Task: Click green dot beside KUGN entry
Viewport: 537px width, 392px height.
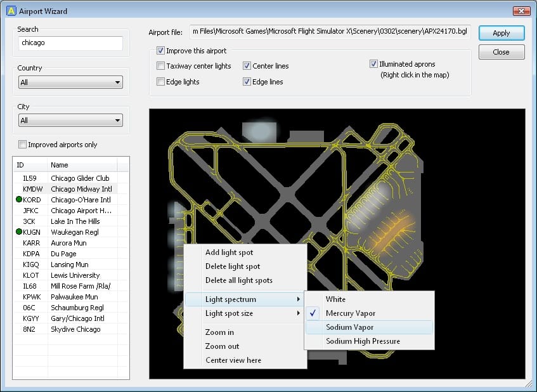Action: (19, 232)
